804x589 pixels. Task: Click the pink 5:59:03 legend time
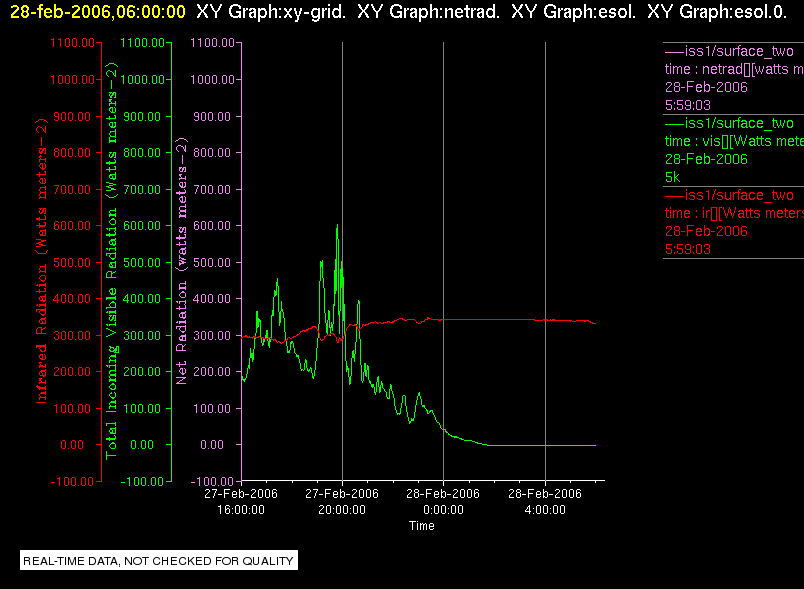(688, 106)
